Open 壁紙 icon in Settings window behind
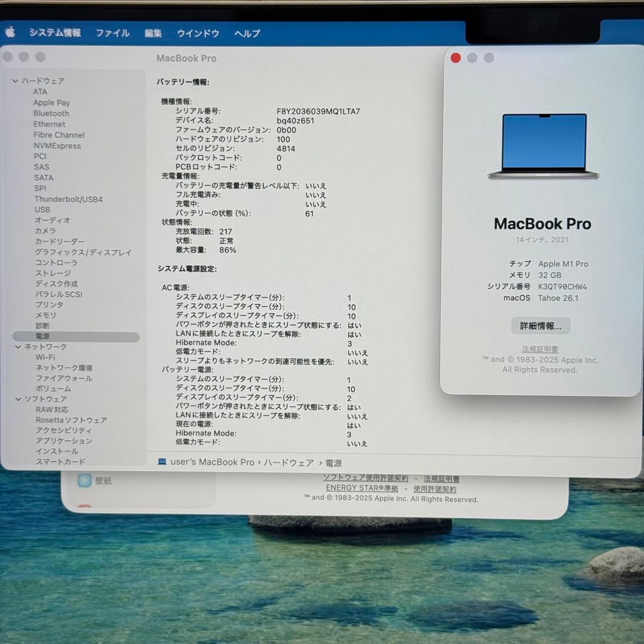 85,480
